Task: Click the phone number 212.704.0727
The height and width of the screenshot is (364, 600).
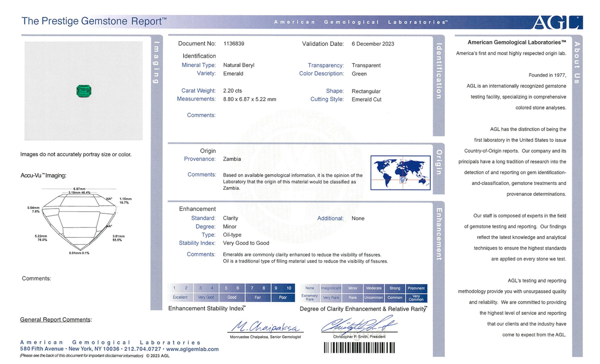Action: (142, 349)
